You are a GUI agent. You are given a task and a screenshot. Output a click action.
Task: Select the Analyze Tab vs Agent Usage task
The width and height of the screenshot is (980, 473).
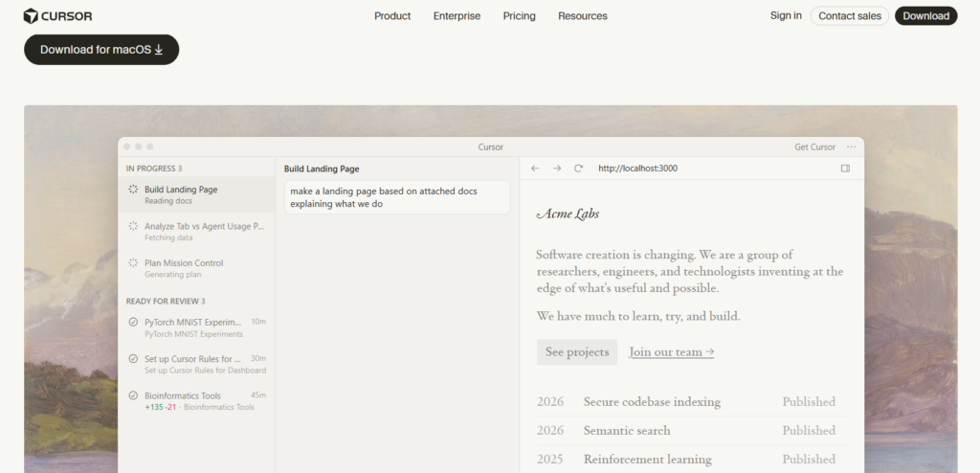(x=196, y=232)
